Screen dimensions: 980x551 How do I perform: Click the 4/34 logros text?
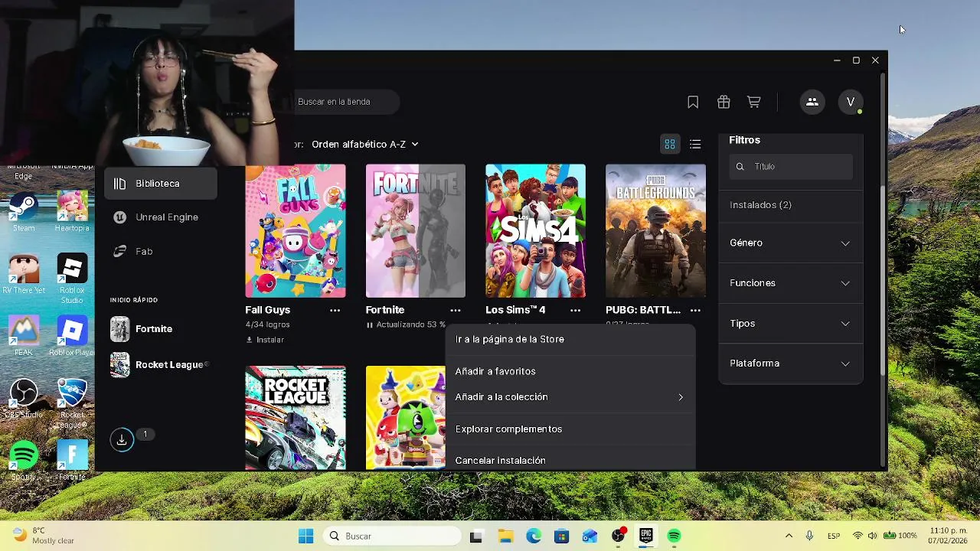click(x=267, y=324)
